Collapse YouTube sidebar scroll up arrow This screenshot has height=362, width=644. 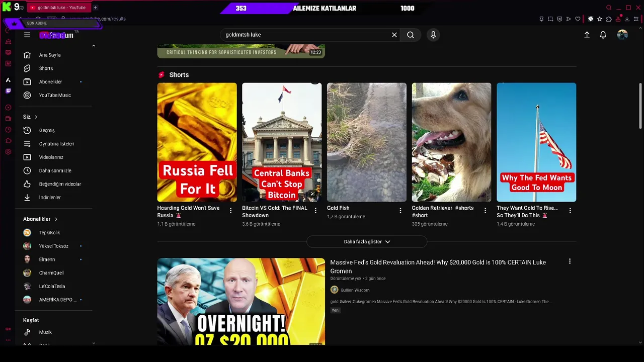click(94, 46)
